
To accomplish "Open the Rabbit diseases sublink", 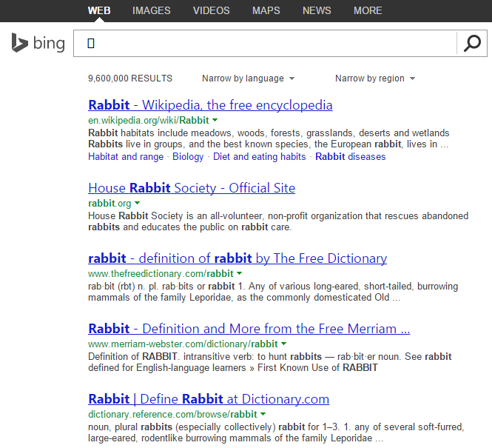I will click(351, 156).
